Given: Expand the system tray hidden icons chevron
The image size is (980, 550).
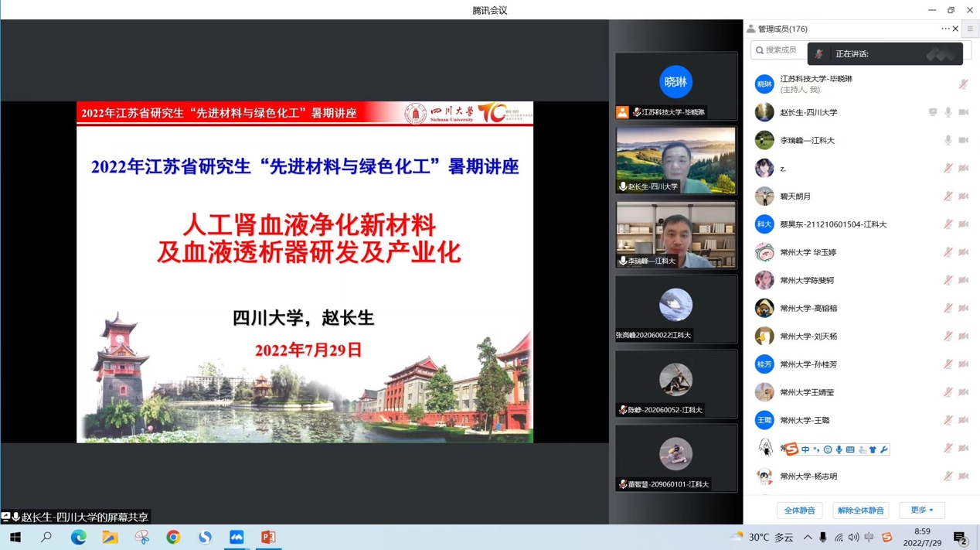Looking at the screenshot, I should (808, 537).
